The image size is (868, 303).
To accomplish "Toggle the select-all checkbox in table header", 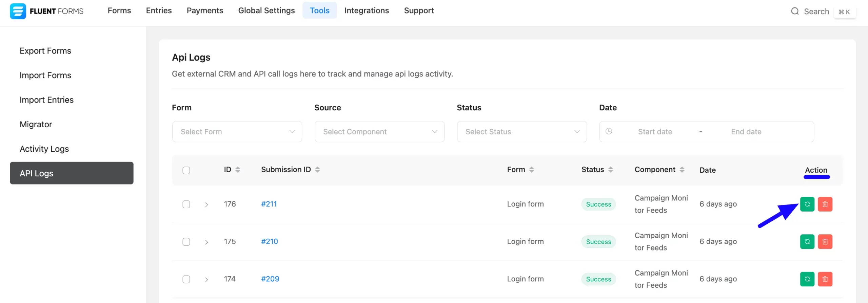I will click(186, 170).
